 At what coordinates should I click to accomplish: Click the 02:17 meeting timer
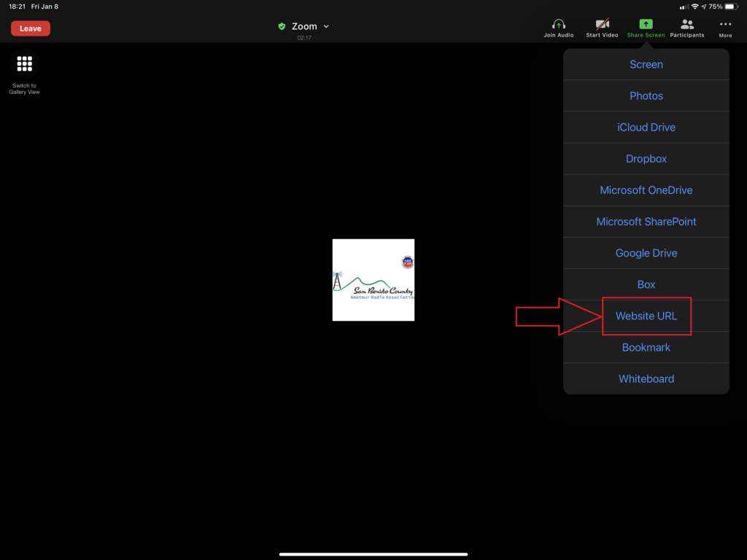coord(304,38)
